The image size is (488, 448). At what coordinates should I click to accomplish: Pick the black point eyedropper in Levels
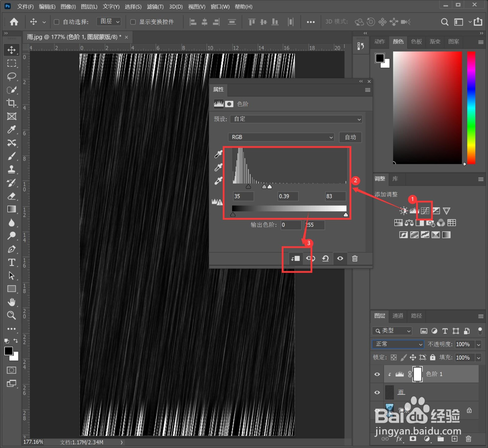tap(218, 154)
